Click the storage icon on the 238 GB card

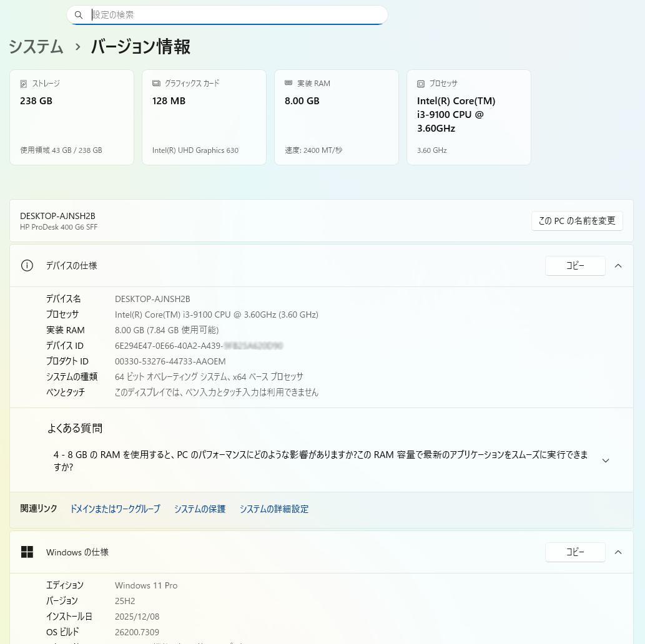(22, 83)
